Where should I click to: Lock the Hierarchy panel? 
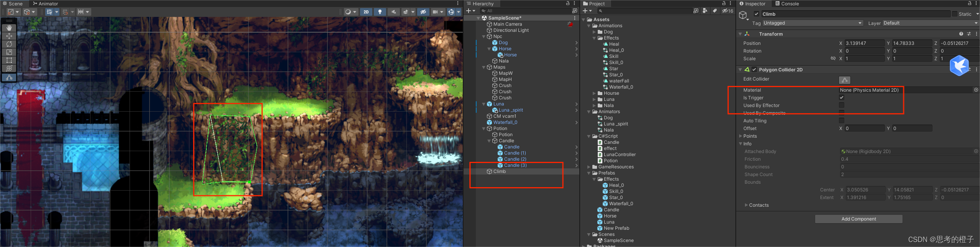tap(568, 3)
